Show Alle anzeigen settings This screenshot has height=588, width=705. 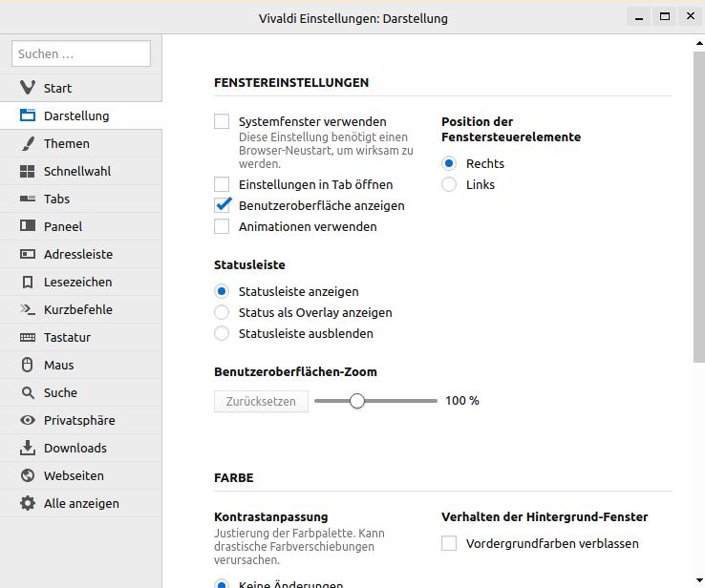[x=81, y=503]
